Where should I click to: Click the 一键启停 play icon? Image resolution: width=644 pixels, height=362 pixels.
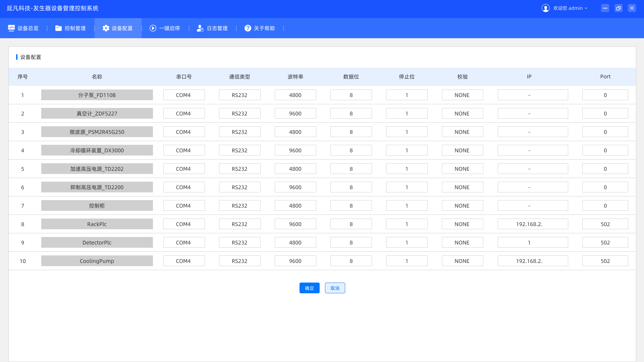(153, 28)
